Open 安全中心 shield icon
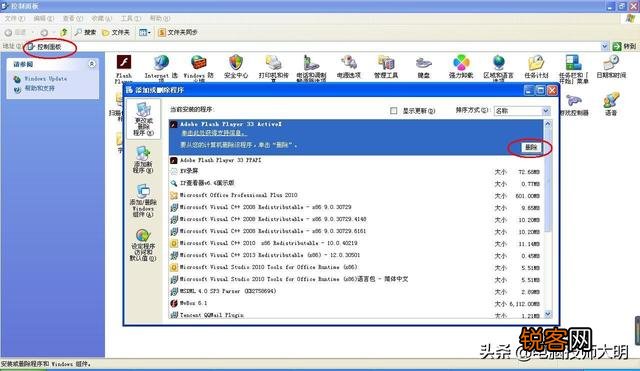The width and height of the screenshot is (640, 371). coord(236,67)
